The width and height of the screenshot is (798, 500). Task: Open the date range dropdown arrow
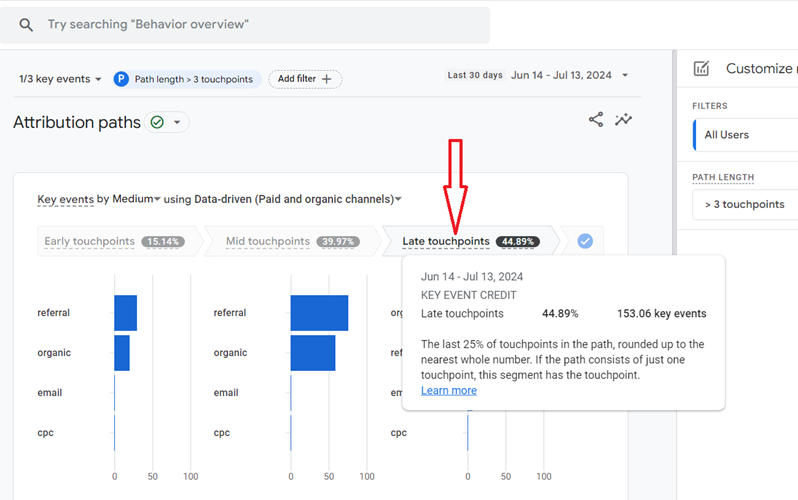[625, 75]
